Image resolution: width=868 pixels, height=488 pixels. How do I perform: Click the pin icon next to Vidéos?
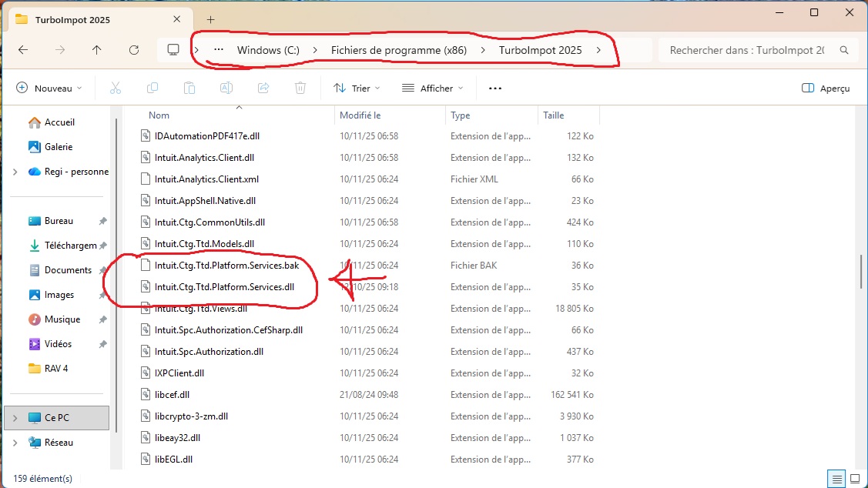point(102,344)
